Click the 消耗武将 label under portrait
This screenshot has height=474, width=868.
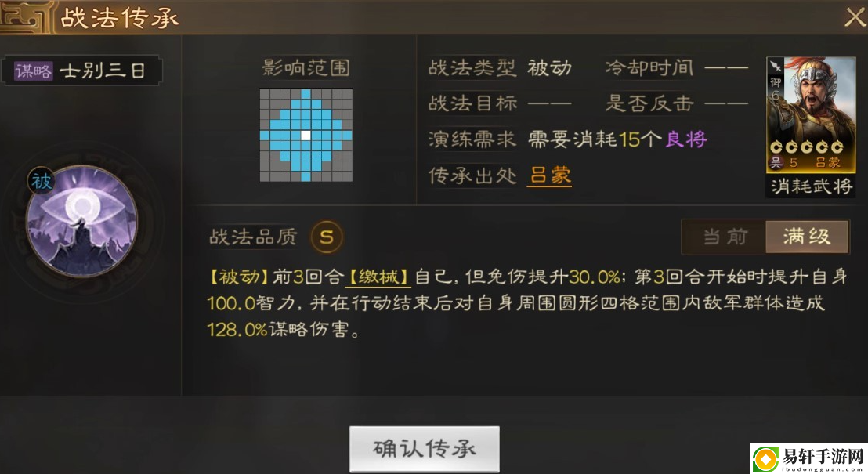coord(811,186)
